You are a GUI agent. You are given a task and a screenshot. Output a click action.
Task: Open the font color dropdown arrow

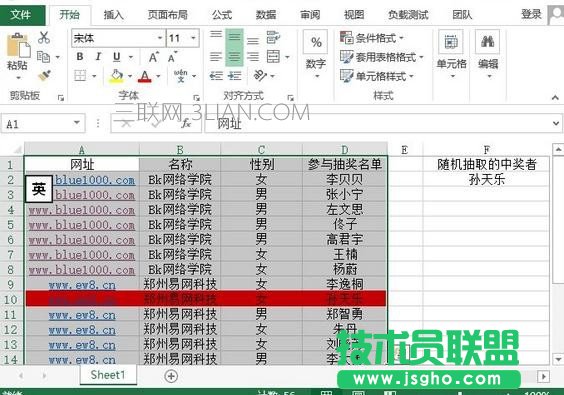(158, 76)
